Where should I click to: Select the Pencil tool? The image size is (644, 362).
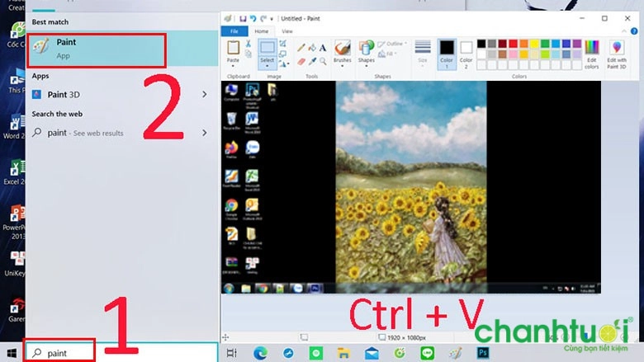[x=301, y=48]
